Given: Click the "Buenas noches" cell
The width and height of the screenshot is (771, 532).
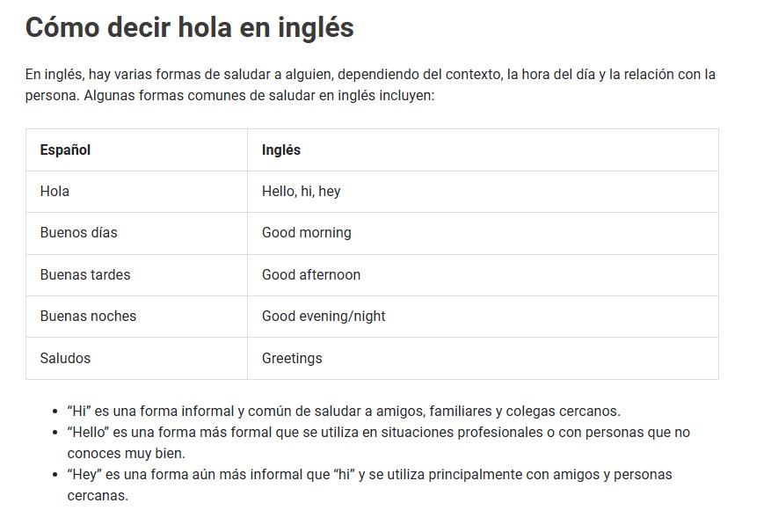Looking at the screenshot, I should pyautogui.click(x=88, y=317).
